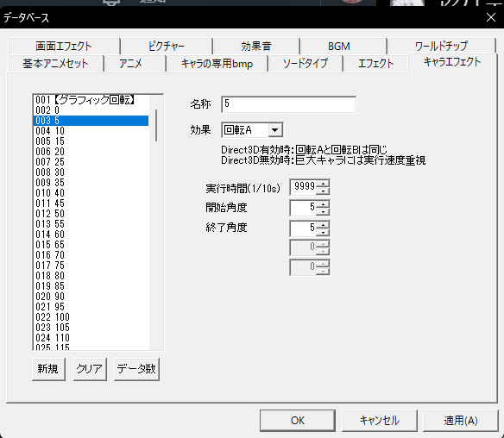The width and height of the screenshot is (504, 438).
Task: Increase 終了角度 with the up arrow
Action: coord(323,225)
